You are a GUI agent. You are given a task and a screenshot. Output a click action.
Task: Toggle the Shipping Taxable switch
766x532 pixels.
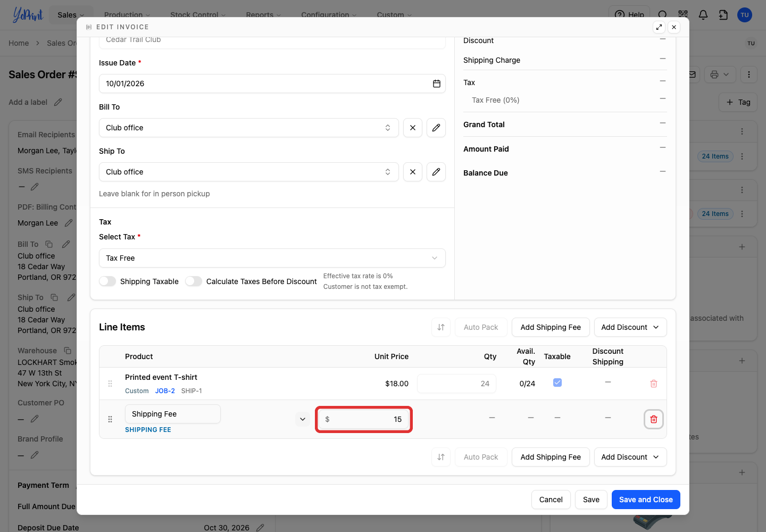107,281
